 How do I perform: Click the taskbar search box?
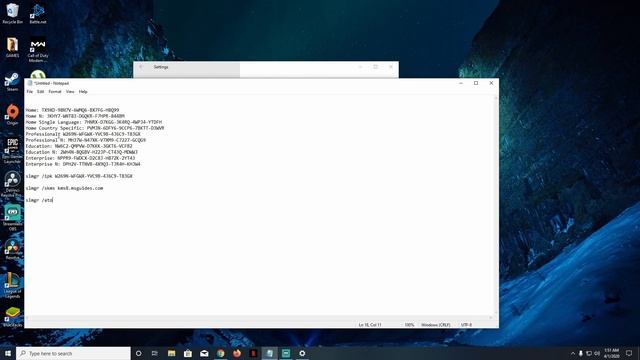point(73,353)
